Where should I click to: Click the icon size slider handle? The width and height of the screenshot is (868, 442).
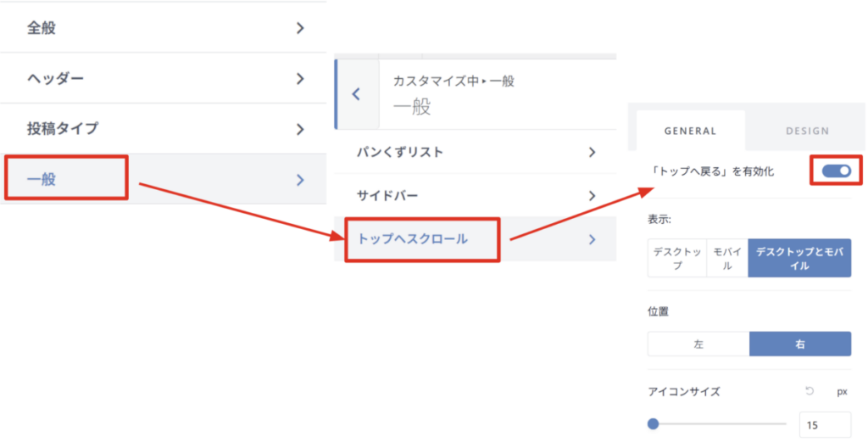(653, 424)
